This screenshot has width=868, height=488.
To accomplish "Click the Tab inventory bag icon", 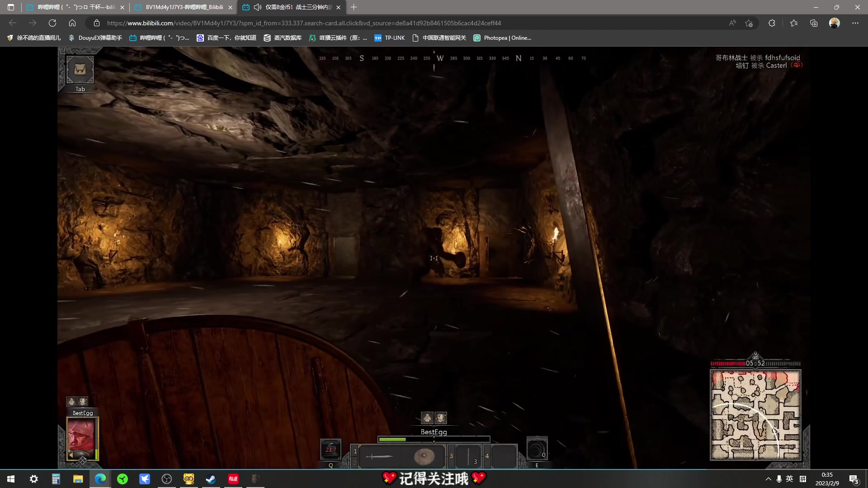I will (80, 70).
